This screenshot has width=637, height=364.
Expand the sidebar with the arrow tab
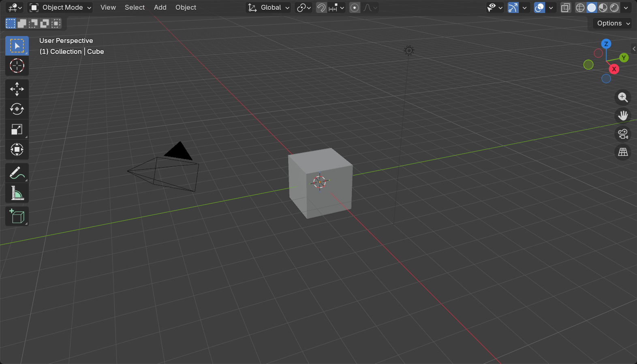[x=634, y=49]
